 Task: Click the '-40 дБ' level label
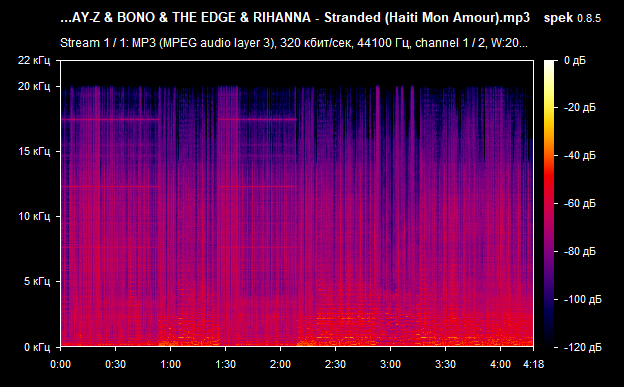pyautogui.click(x=579, y=155)
